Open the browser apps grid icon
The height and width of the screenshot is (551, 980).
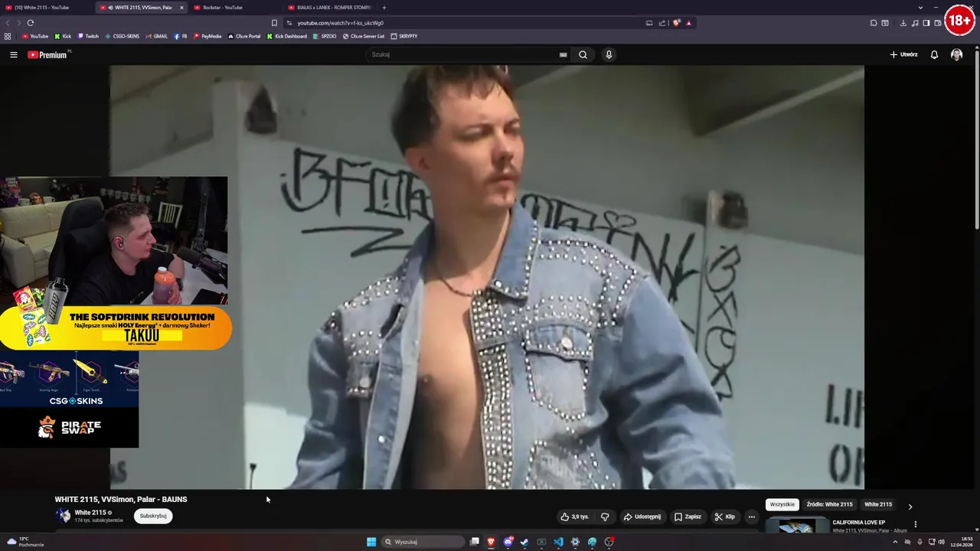8,36
